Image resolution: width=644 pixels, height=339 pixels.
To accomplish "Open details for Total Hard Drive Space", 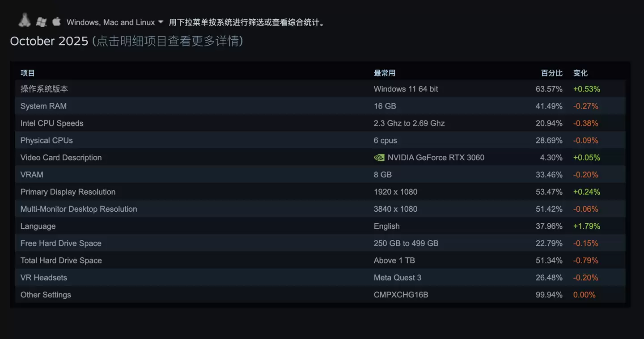I will pos(61,260).
